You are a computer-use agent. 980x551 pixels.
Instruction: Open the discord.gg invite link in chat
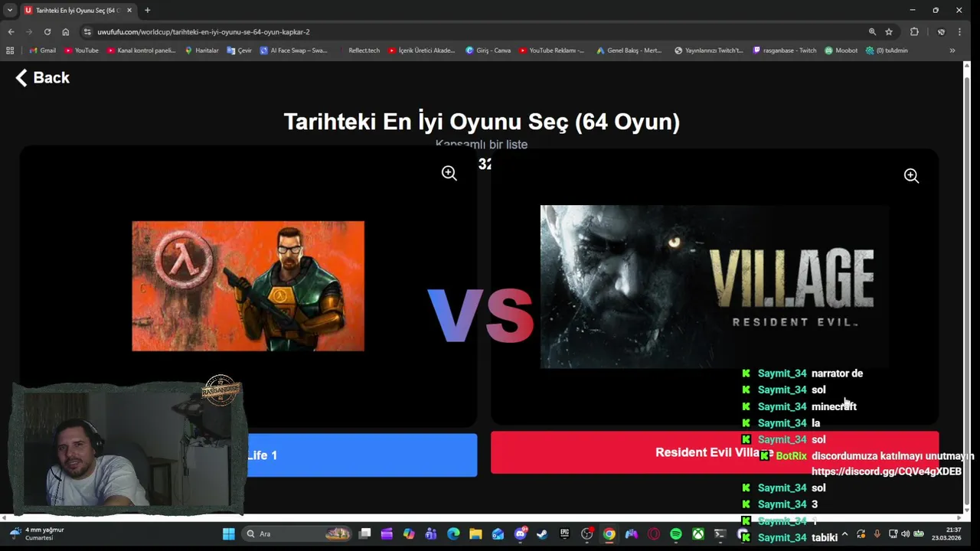(886, 471)
